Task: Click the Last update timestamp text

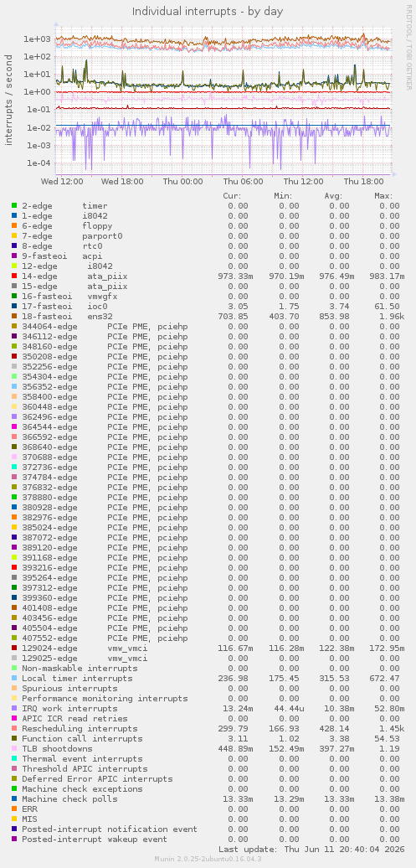Action: [x=311, y=850]
